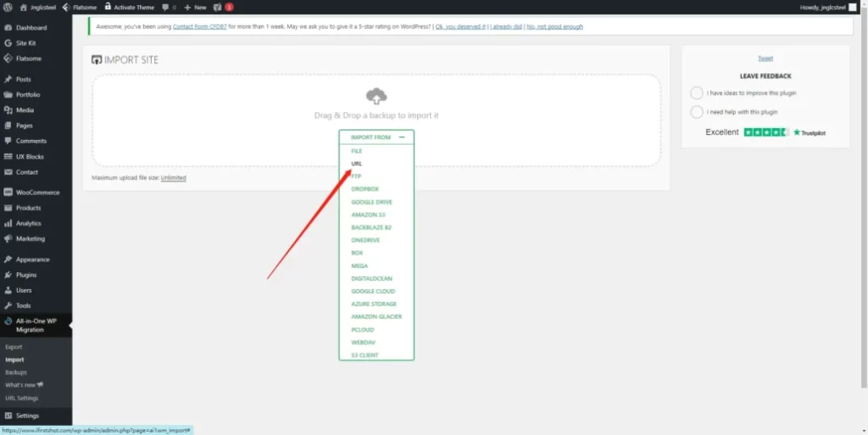
Task: Choose DIGITALOCEAN import option
Action: [x=371, y=279]
